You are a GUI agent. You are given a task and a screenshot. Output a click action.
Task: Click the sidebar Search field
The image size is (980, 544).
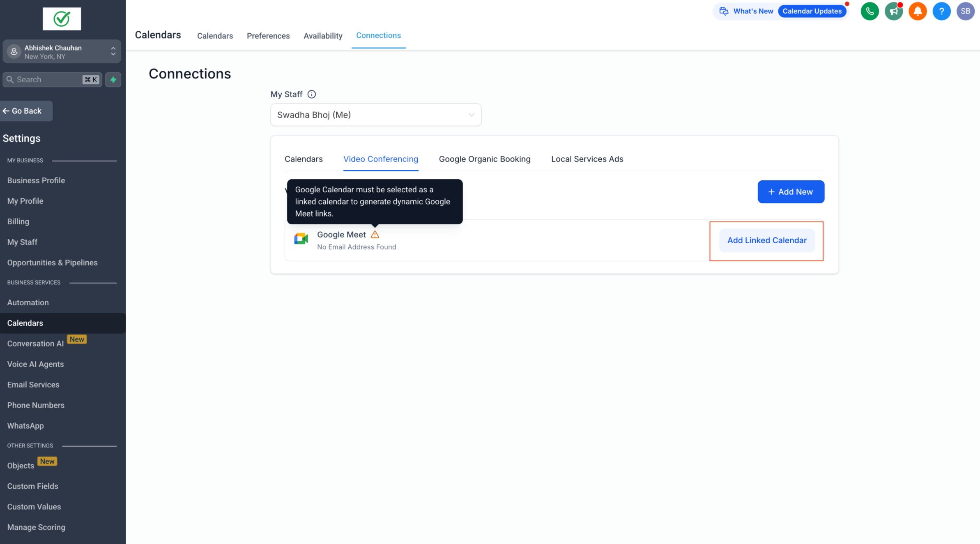point(47,80)
